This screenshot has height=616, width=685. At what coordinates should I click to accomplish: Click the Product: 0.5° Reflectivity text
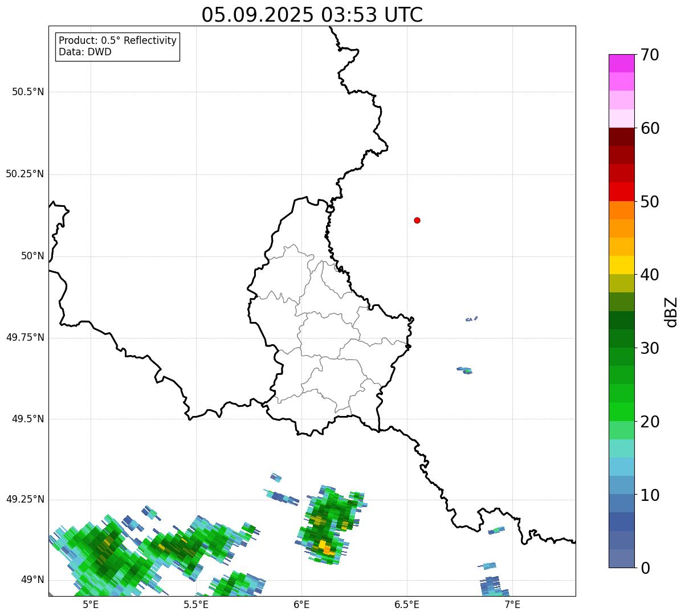pyautogui.click(x=117, y=41)
